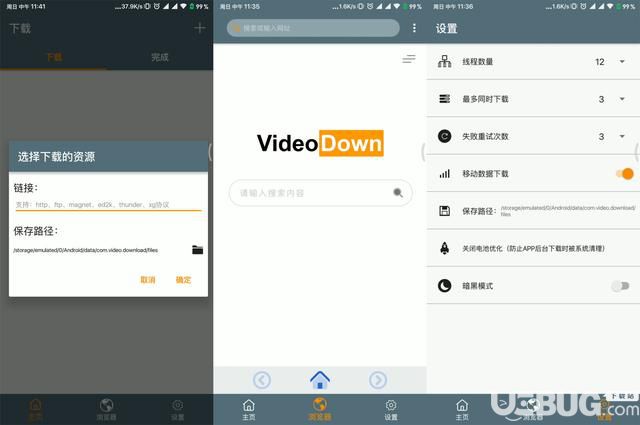Click the 最多同时下载 list icon
640x425 pixels.
point(444,99)
